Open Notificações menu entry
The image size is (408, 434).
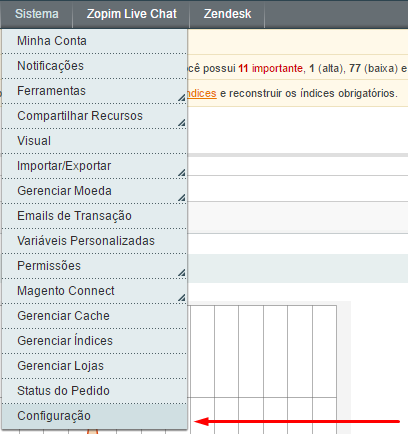94,66
